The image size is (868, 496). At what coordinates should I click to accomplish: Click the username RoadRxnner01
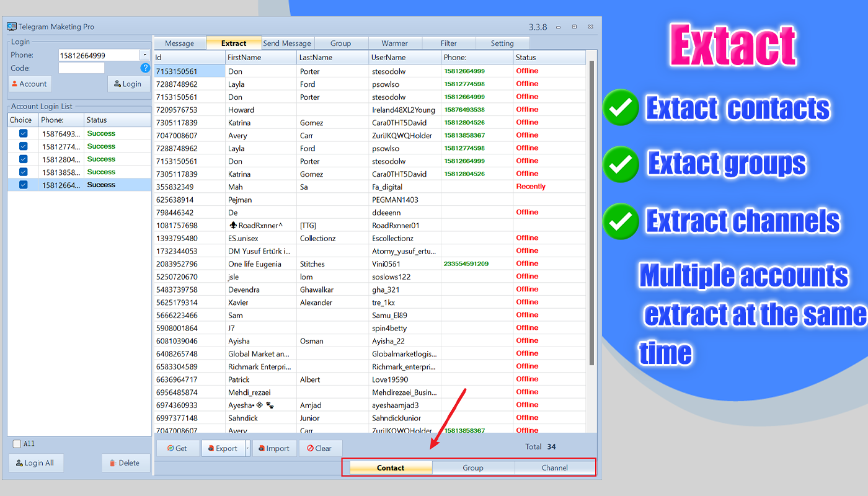click(x=396, y=226)
